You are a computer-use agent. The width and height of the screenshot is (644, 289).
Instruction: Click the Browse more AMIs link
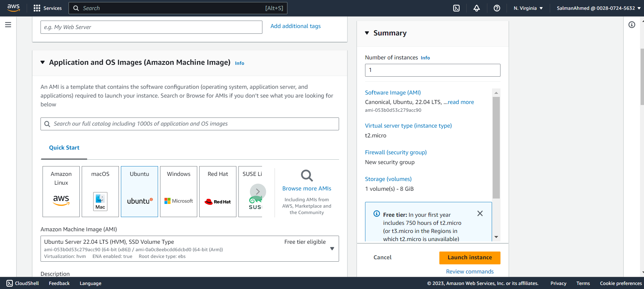coord(307,188)
